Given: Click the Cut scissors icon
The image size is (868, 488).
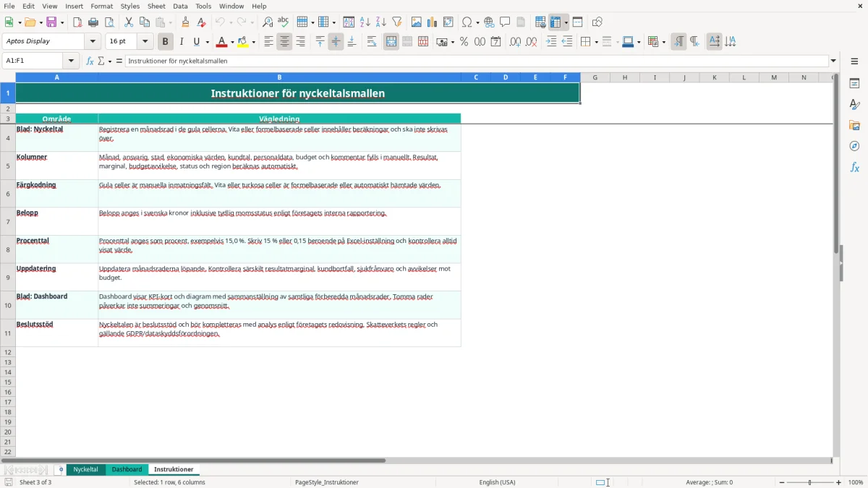Looking at the screenshot, I should click(129, 22).
